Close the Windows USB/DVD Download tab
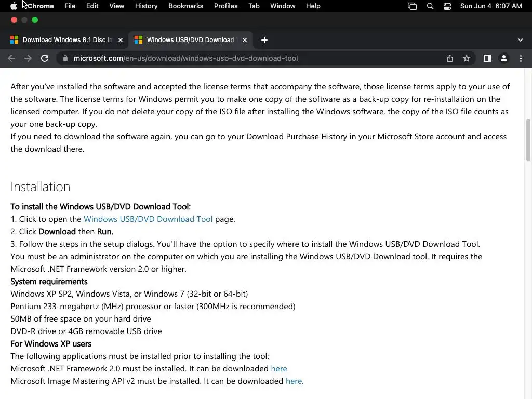Image resolution: width=532 pixels, height=399 pixels. tap(245, 40)
